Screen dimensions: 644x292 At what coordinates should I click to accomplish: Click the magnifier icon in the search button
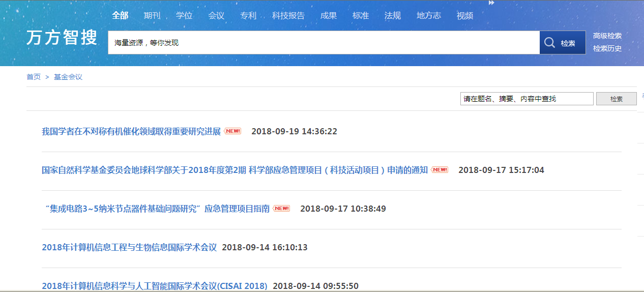549,43
